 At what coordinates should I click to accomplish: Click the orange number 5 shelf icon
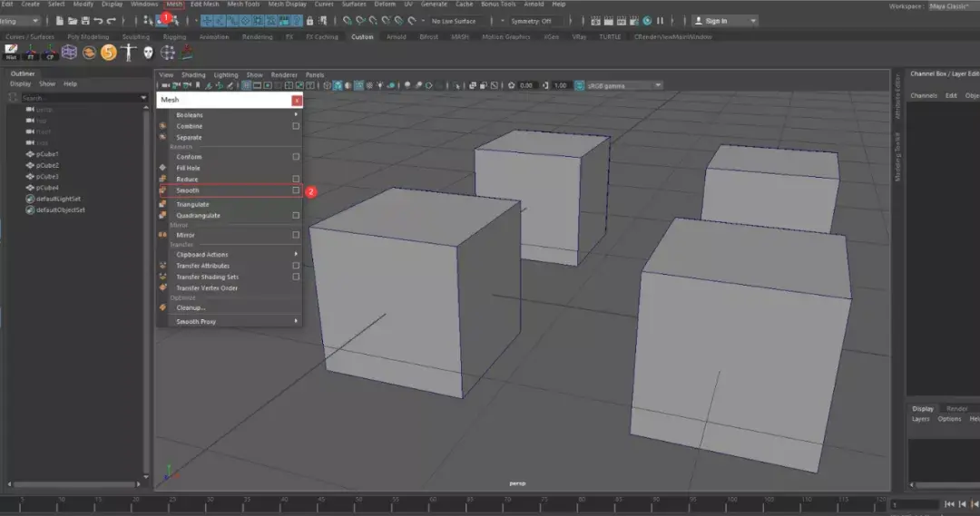(x=109, y=53)
